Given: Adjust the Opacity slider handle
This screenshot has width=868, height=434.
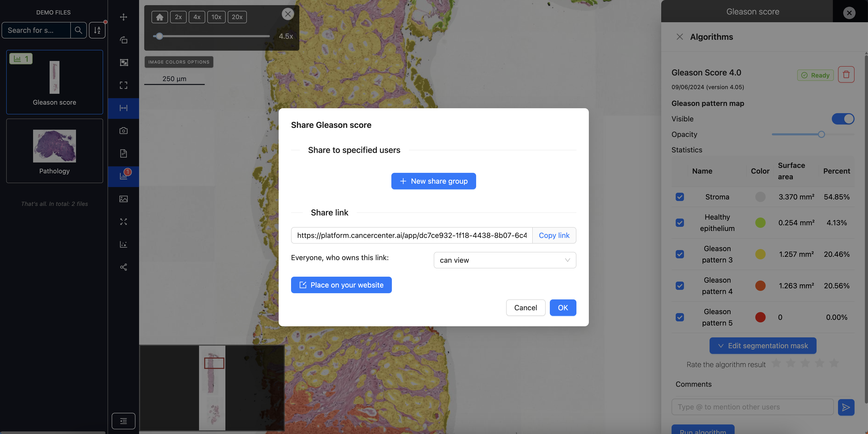Looking at the screenshot, I should 821,134.
